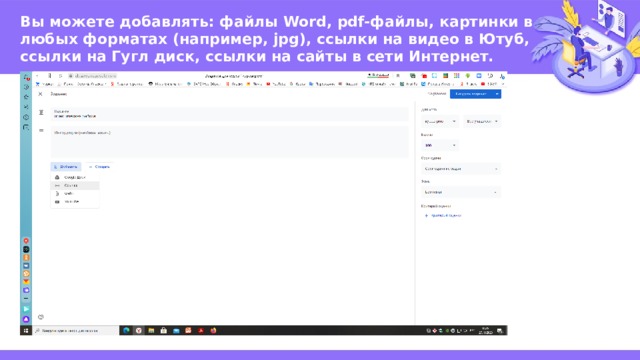Open the Windows Start menu
This screenshot has width=640, height=360.
click(26, 331)
